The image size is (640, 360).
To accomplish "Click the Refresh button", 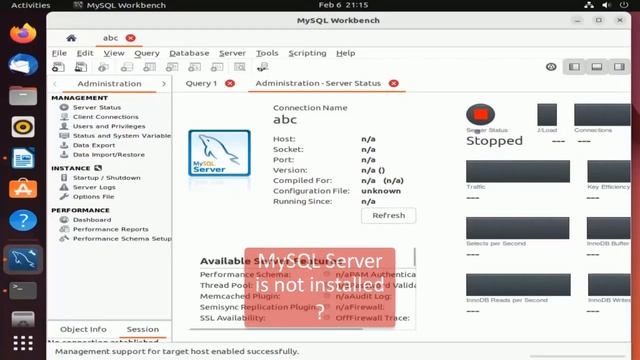I will pyautogui.click(x=389, y=216).
